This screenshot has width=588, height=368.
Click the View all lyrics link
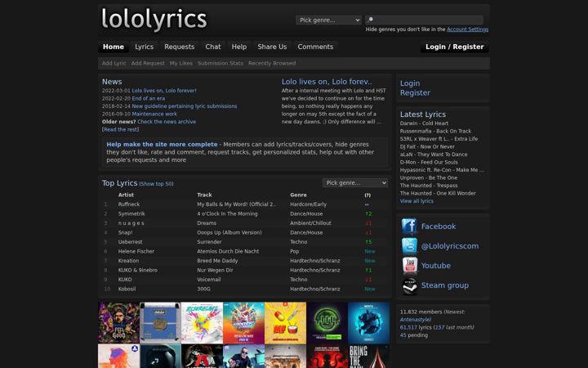pos(416,201)
